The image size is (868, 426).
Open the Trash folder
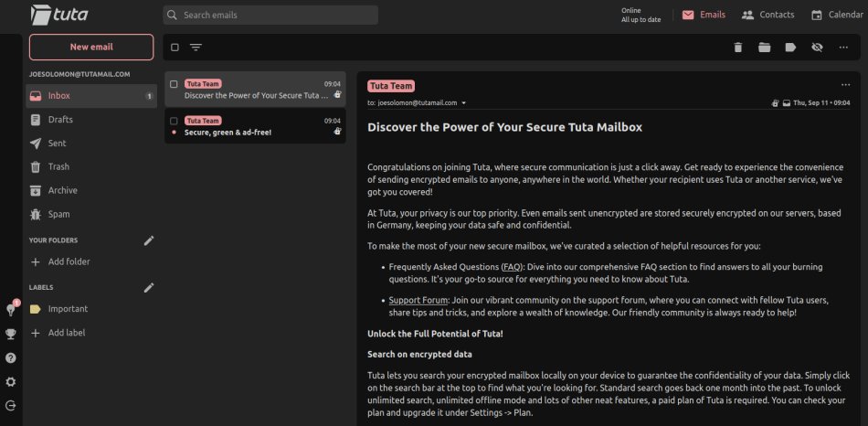91,166
